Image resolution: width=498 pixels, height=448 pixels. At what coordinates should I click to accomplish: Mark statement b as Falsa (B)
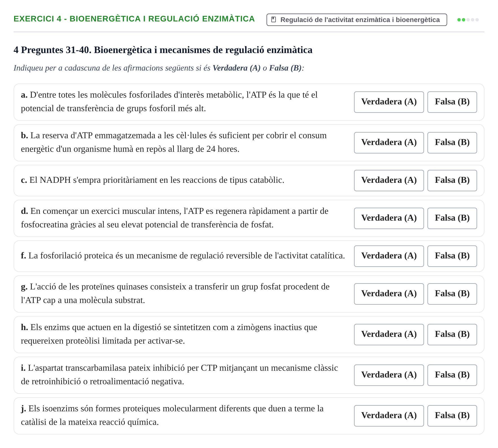coord(452,143)
